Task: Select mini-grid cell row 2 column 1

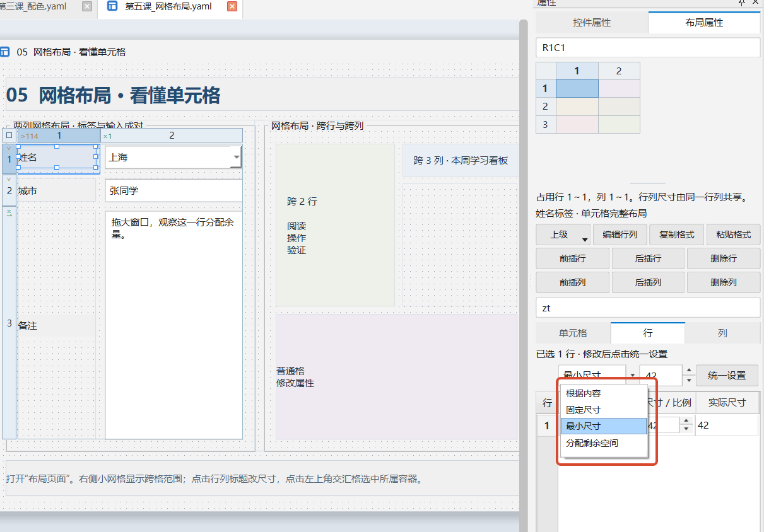Action: pyautogui.click(x=577, y=106)
